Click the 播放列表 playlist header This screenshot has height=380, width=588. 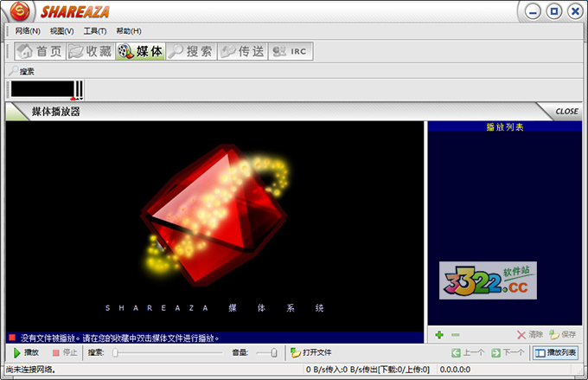[505, 127]
